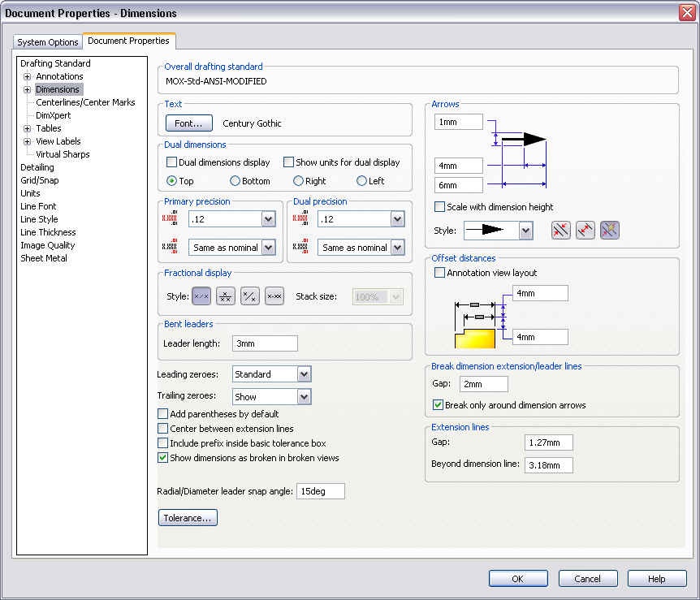Select the stacked fraction style icon
The height and width of the screenshot is (600, 700).
pos(226,296)
